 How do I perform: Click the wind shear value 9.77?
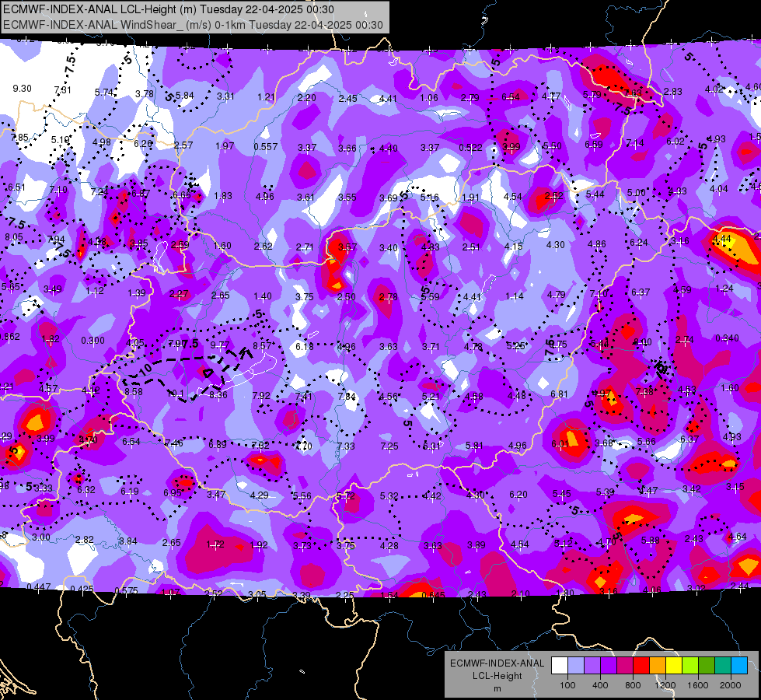coord(220,345)
